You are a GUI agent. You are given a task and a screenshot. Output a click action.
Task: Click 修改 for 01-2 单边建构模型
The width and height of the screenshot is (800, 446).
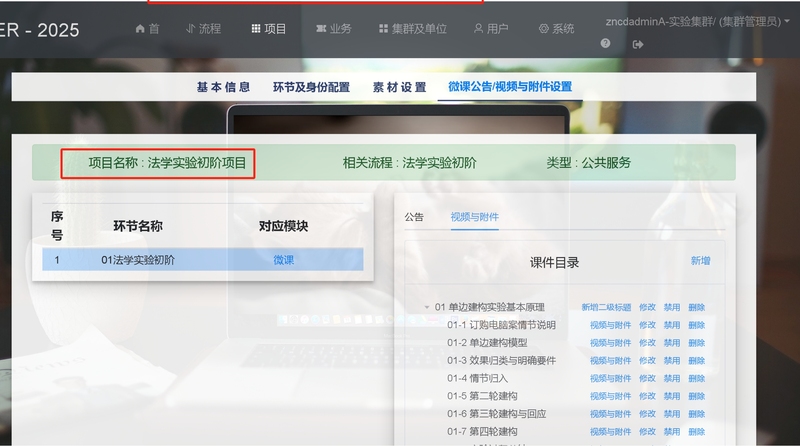pos(647,343)
